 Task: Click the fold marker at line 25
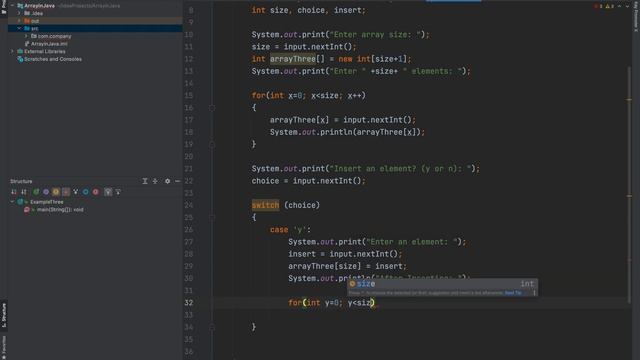click(x=212, y=217)
